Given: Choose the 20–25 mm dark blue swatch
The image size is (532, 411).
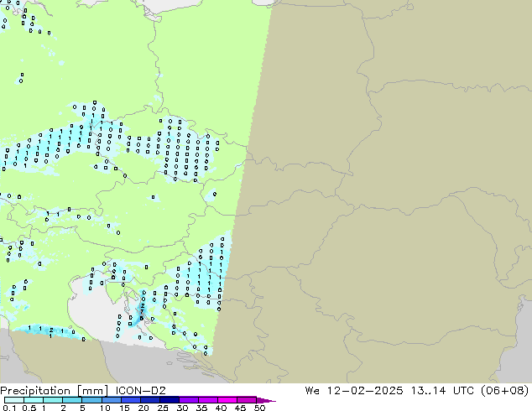Looking at the screenshot, I should point(149,400).
